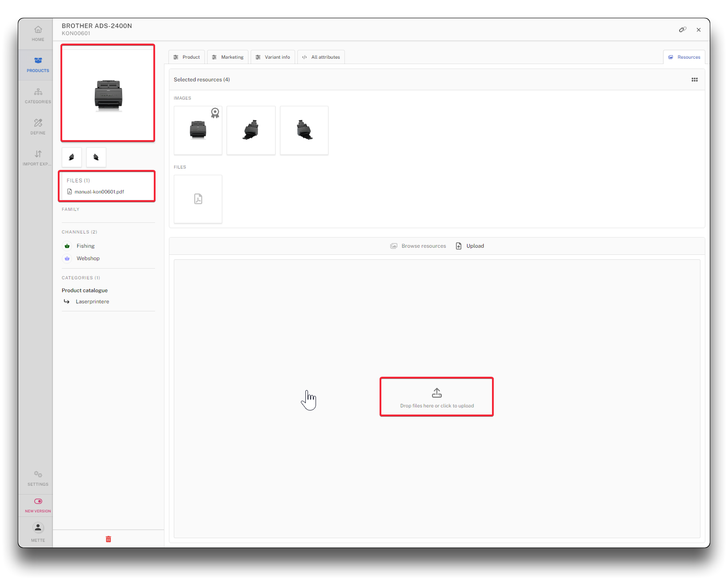This screenshot has height=580, width=728.
Task: Open Import Export in the sidebar
Action: 38,158
